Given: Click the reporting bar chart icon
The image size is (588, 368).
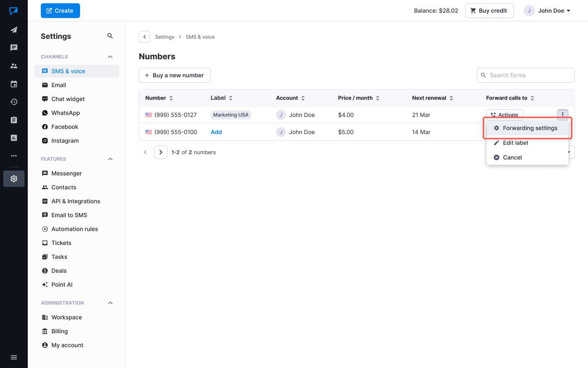Looking at the screenshot, I should (14, 138).
